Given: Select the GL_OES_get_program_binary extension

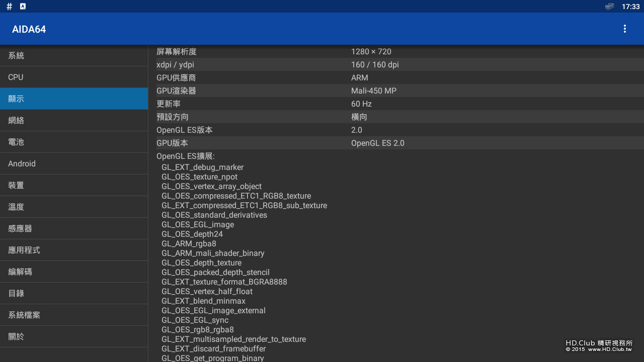Looking at the screenshot, I should [213, 358].
